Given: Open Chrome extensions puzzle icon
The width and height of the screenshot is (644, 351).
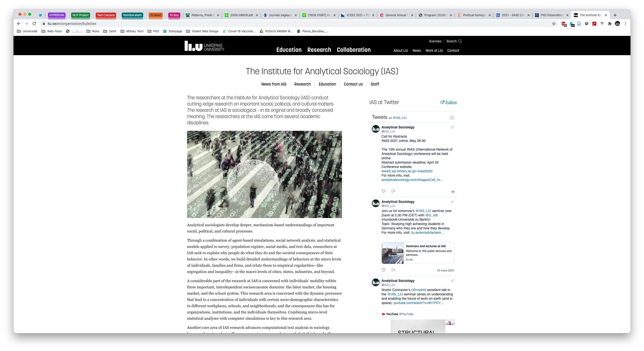Looking at the screenshot, I should point(610,23).
